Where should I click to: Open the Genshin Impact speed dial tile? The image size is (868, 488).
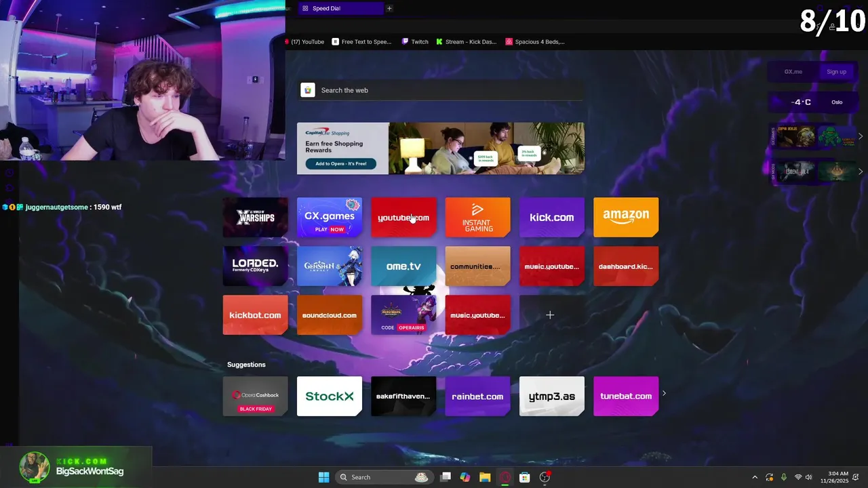click(x=330, y=266)
